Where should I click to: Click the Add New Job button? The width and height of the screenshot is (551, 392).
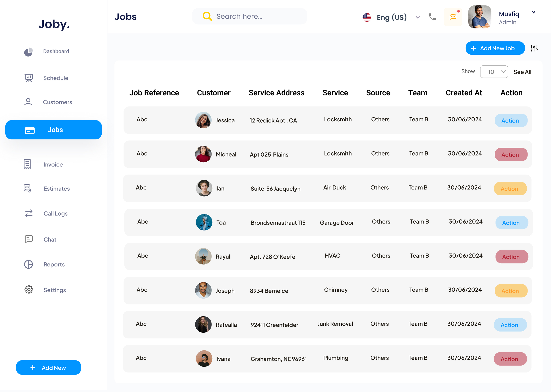[x=495, y=48]
